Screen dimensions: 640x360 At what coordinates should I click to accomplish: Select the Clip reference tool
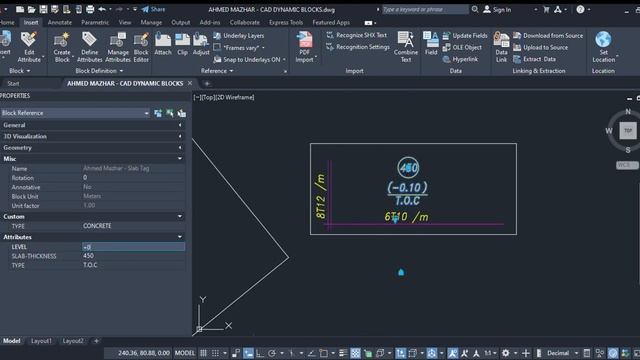pos(182,44)
